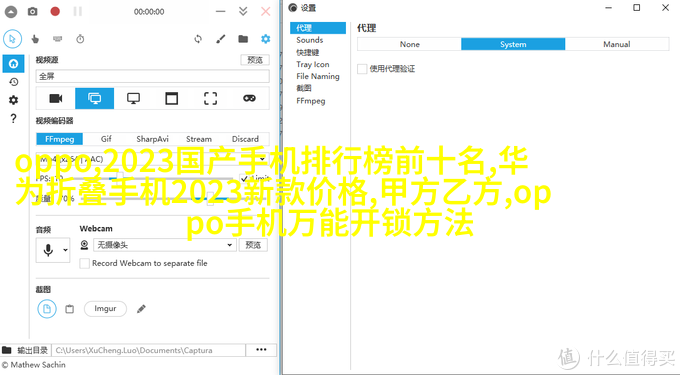Open screenshot image editor pencil

[x=141, y=309]
